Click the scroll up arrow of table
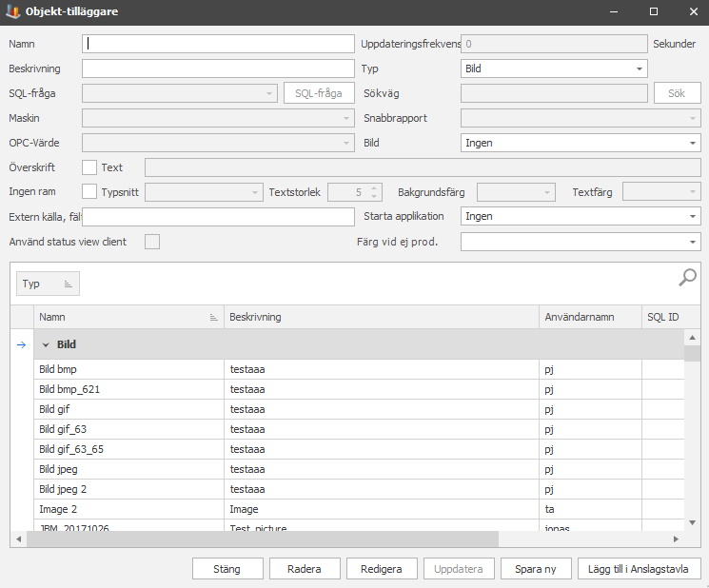The width and height of the screenshot is (709, 588). 692,338
